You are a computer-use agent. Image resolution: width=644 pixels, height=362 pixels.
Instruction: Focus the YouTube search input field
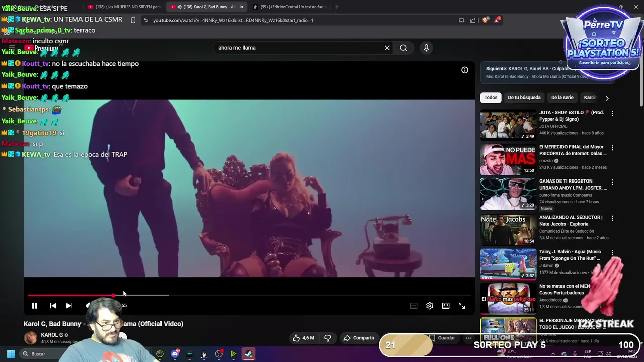[299, 48]
